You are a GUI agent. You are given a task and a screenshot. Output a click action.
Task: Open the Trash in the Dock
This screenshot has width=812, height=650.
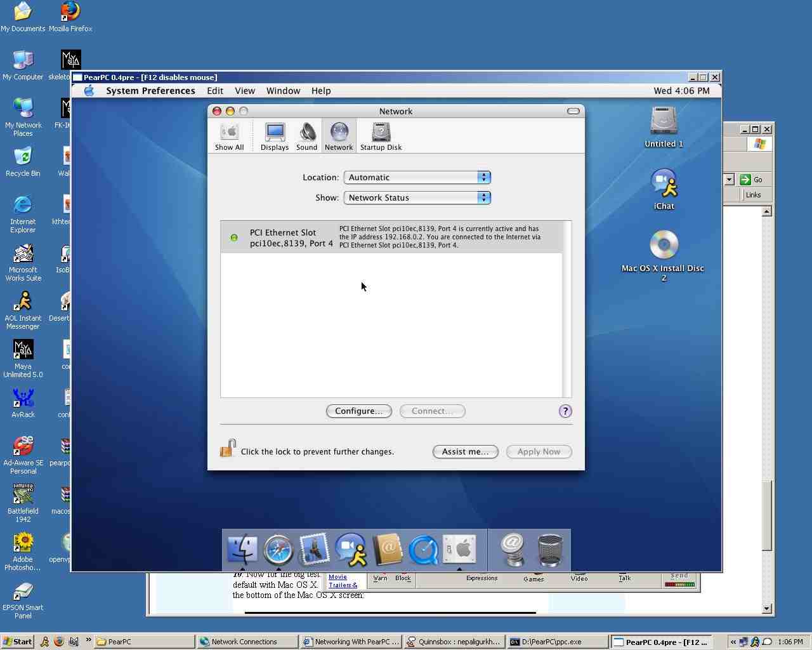(x=549, y=550)
